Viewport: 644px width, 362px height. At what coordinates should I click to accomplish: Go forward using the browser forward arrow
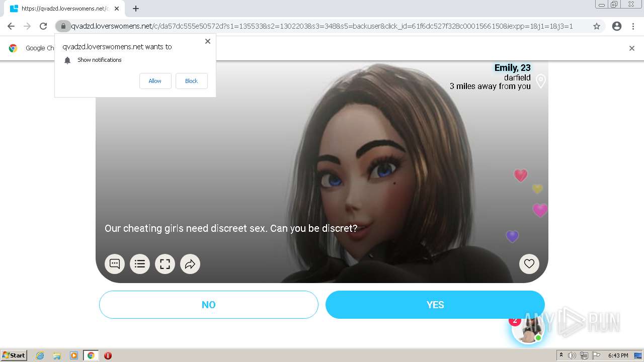tap(27, 26)
